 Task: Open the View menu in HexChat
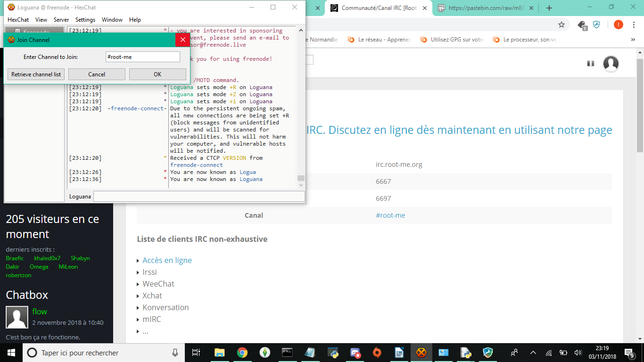pos(41,20)
